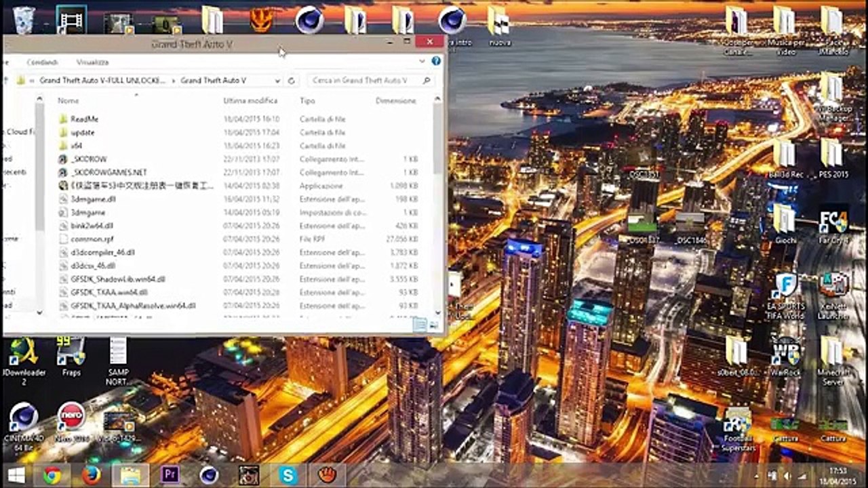Click the file list scroll up arrow
The image size is (868, 488).
pos(437,99)
